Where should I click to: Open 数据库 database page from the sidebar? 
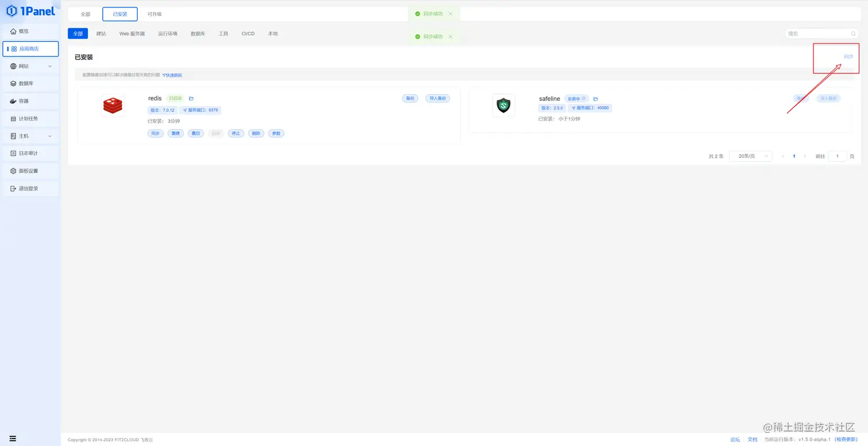click(30, 84)
